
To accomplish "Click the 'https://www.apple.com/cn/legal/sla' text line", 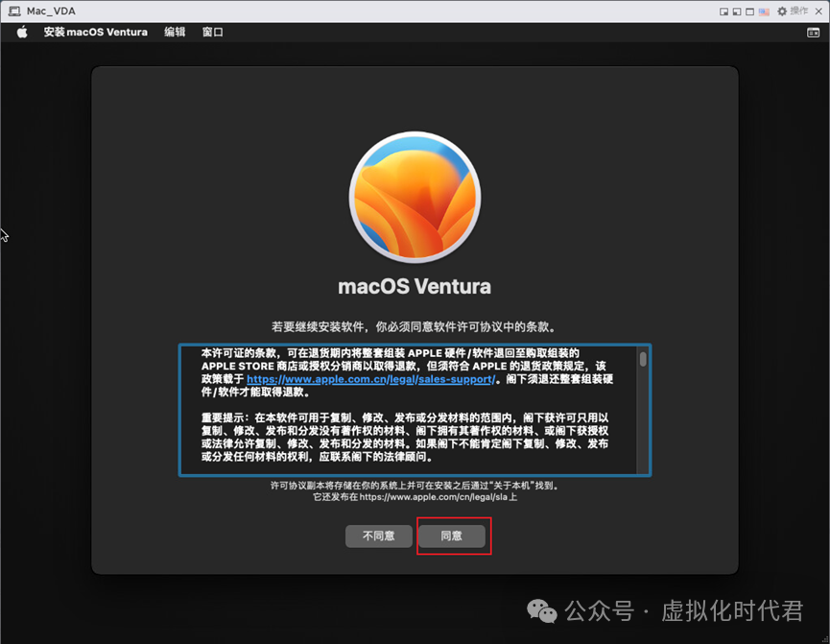I will click(x=415, y=497).
